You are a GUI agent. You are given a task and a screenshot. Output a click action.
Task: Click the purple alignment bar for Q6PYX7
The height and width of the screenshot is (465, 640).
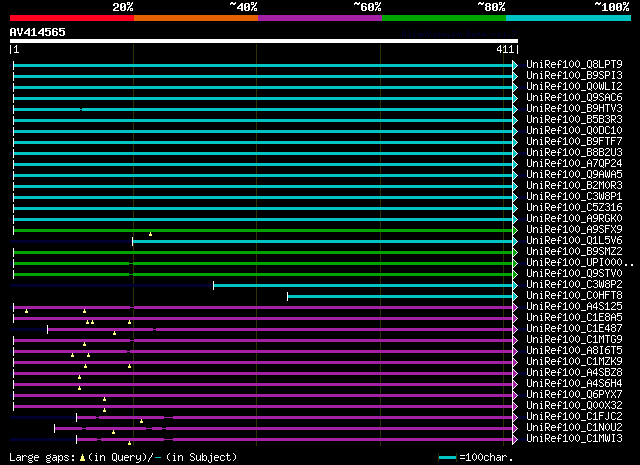[263, 396]
